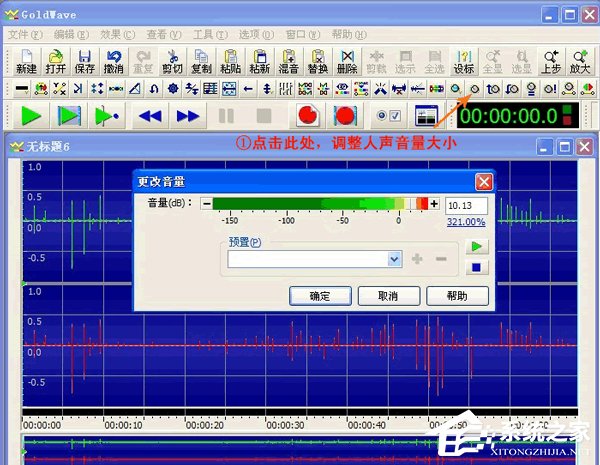Click the volume field showing 10.13
Viewport: 600px width, 465px height.
pos(466,206)
